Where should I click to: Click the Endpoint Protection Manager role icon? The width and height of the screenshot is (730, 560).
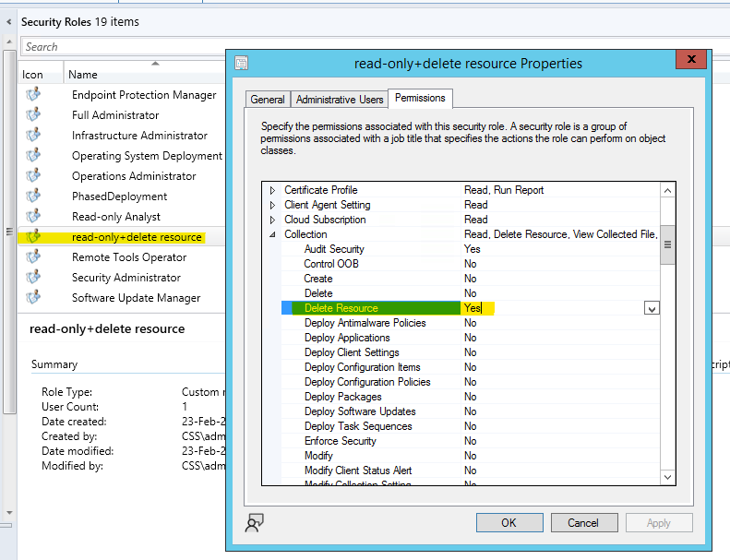33,94
